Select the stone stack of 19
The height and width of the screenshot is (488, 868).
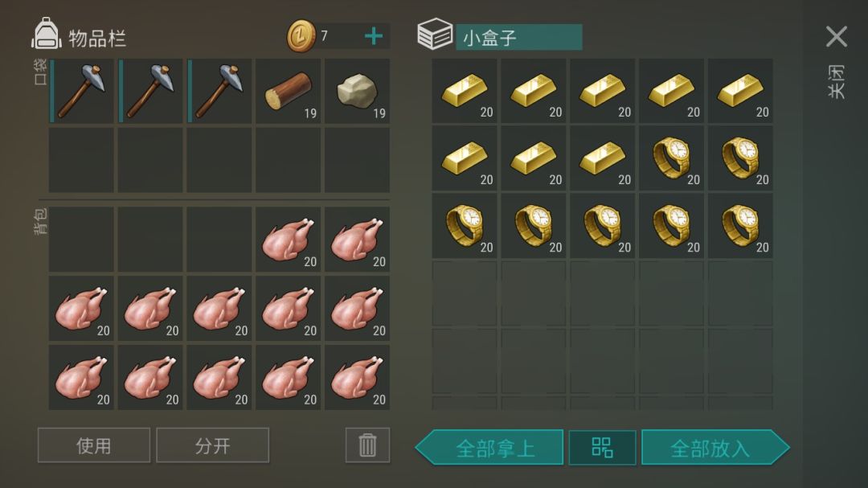pyautogui.click(x=357, y=91)
